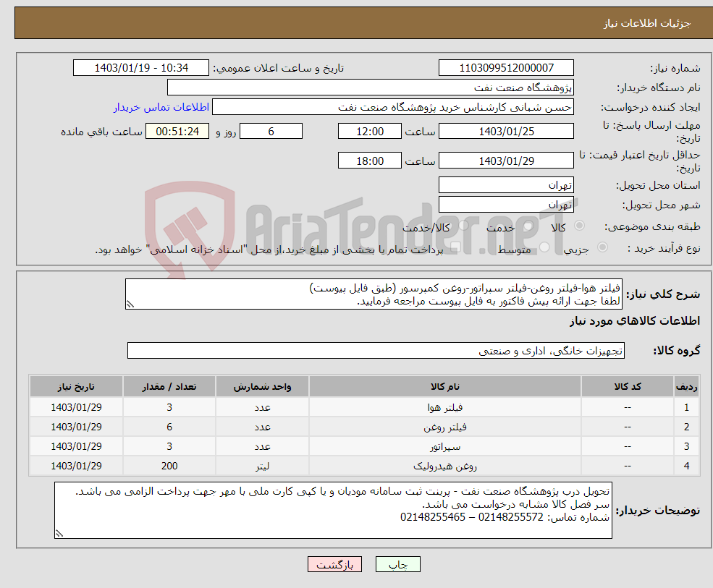The height and width of the screenshot is (588, 713).
Task: Click the deadline time 12:00 field
Action: (x=370, y=132)
